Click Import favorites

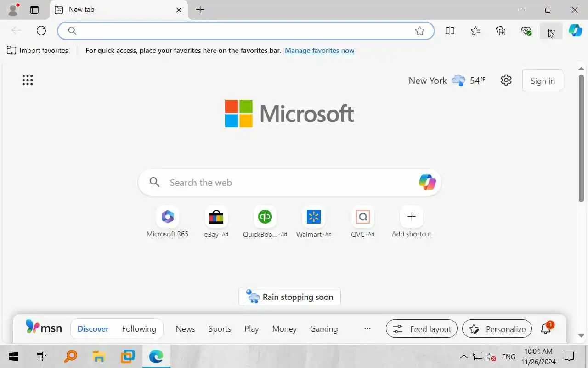click(38, 51)
